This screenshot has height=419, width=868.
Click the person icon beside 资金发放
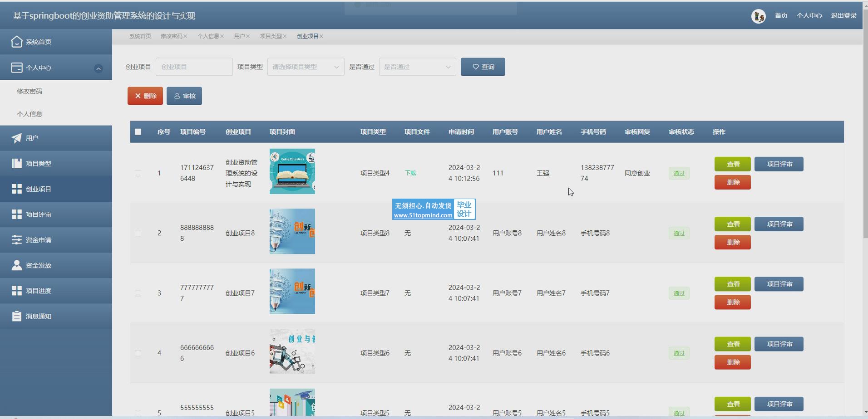(17, 265)
